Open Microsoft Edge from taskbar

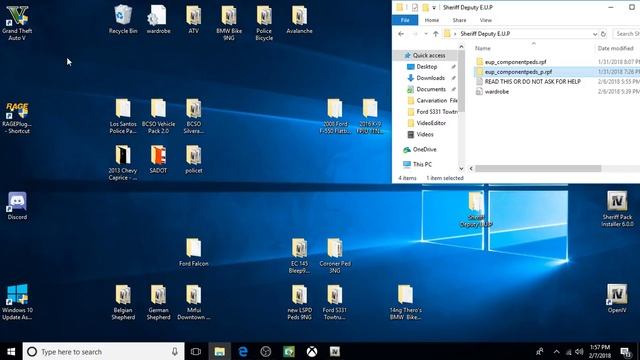pos(243,351)
